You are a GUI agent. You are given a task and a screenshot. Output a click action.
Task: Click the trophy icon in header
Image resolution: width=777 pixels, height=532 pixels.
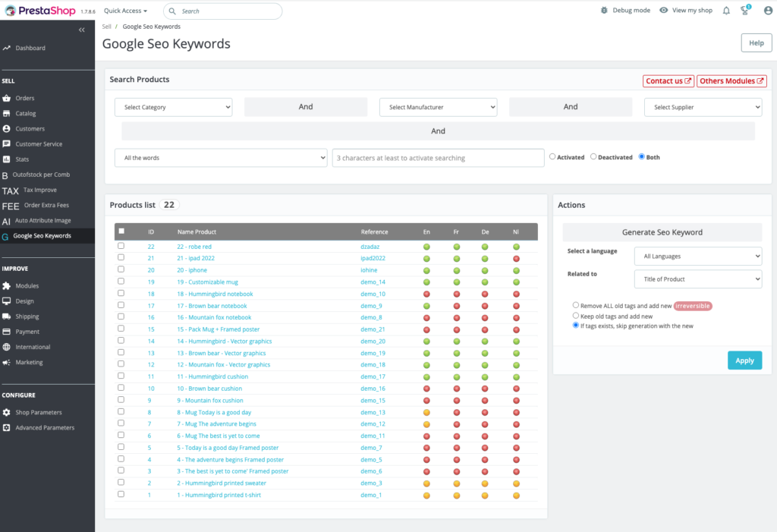745,10
